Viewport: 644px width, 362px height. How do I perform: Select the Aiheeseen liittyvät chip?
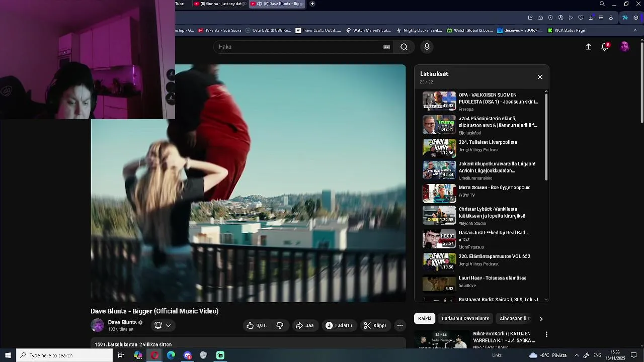pos(515,318)
